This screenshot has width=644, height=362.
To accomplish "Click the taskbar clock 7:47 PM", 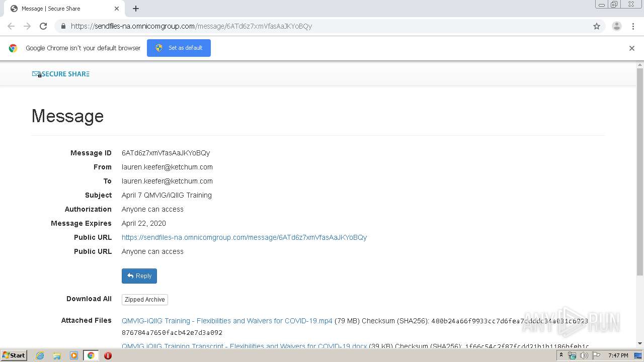I will [x=618, y=355].
